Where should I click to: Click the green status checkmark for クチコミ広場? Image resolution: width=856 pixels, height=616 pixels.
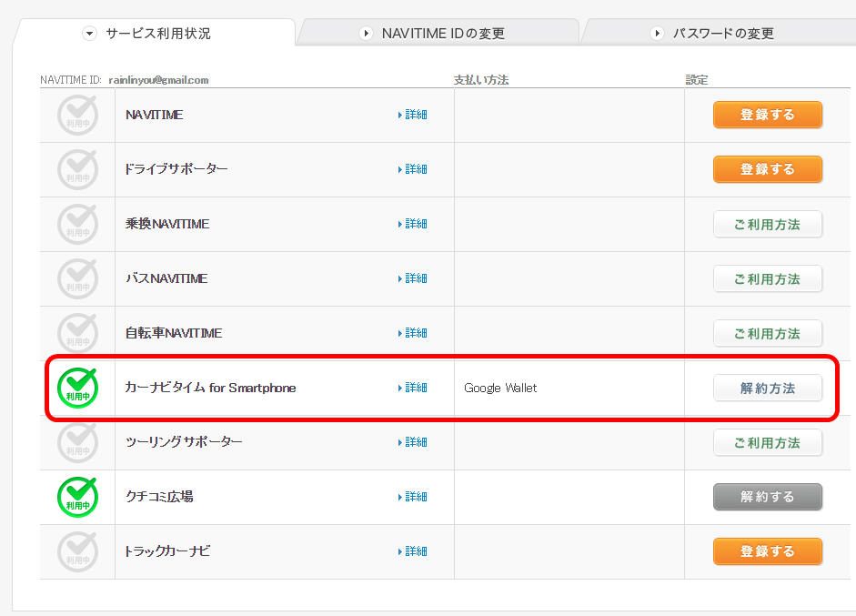tap(77, 498)
